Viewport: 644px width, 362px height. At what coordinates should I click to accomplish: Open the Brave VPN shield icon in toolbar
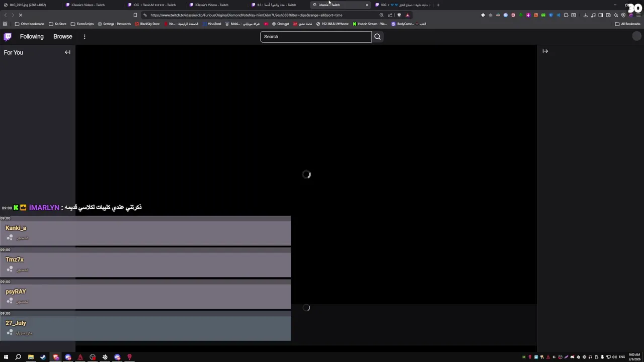[x=623, y=15]
